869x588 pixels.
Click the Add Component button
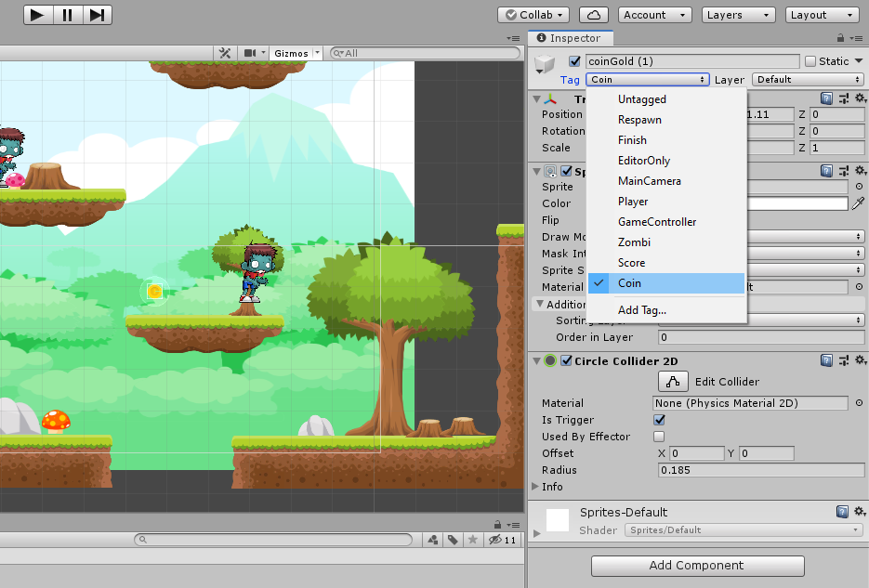point(698,566)
